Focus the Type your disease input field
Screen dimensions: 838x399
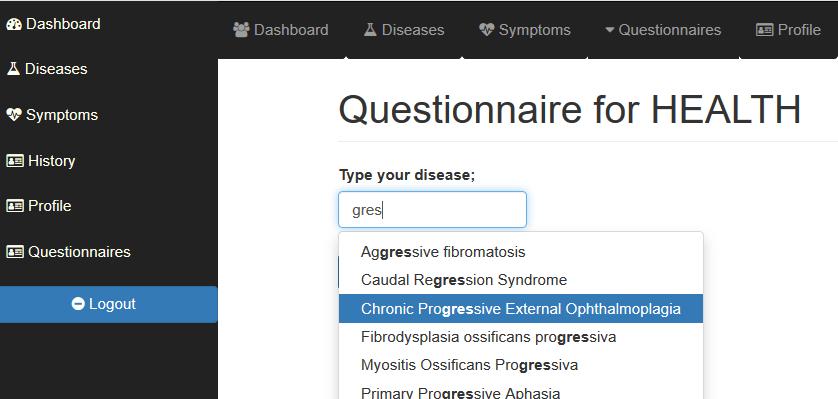432,210
